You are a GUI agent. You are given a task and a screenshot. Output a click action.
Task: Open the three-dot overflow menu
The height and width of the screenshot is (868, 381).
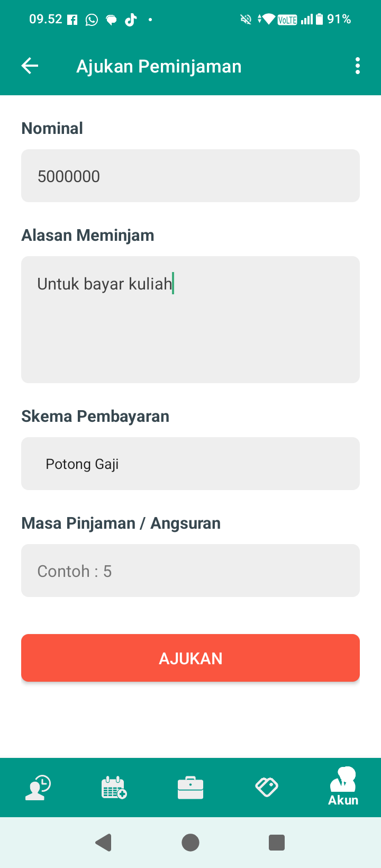(358, 66)
